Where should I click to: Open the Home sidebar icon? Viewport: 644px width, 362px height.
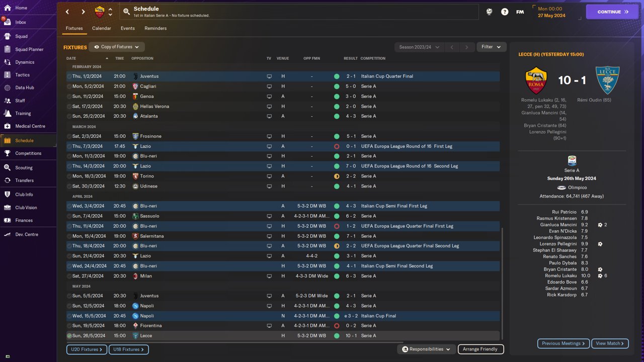click(8, 8)
